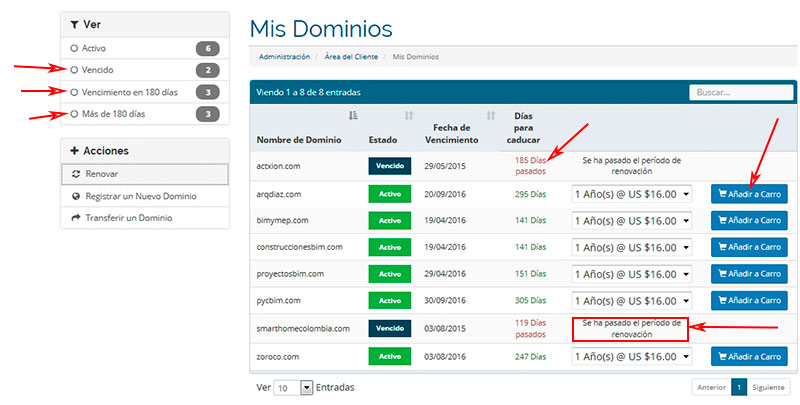The height and width of the screenshot is (405, 800).
Task: Select page 1 in pagination
Action: pyautogui.click(x=739, y=387)
